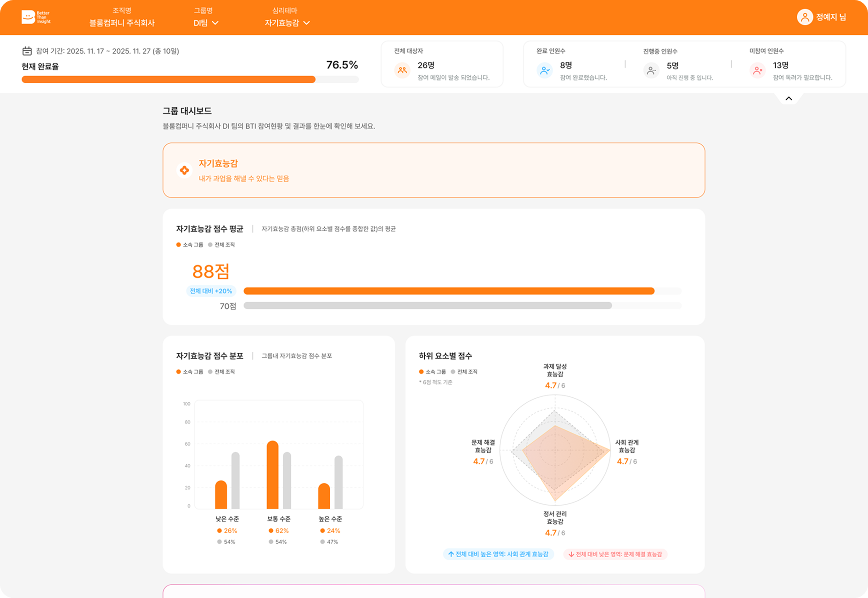Click the orange 보통 수준 bar in chart
This screenshot has height=598, width=868.
coord(272,474)
